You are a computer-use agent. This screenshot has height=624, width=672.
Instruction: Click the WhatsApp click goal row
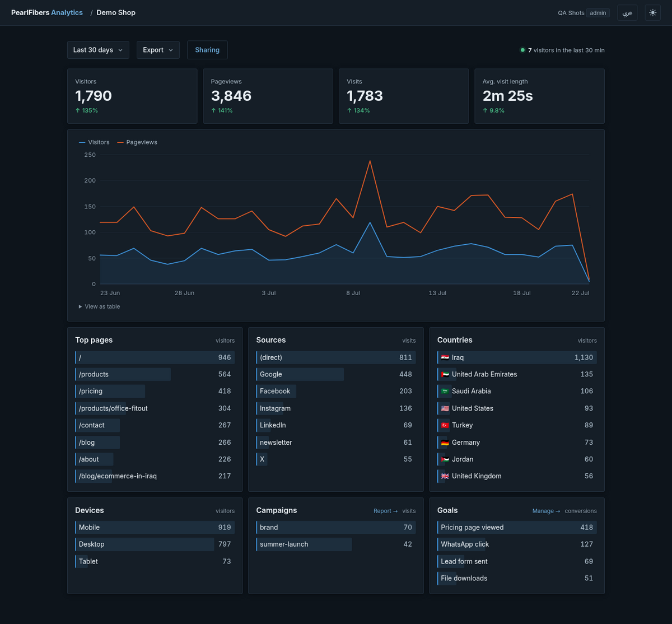coord(517,544)
